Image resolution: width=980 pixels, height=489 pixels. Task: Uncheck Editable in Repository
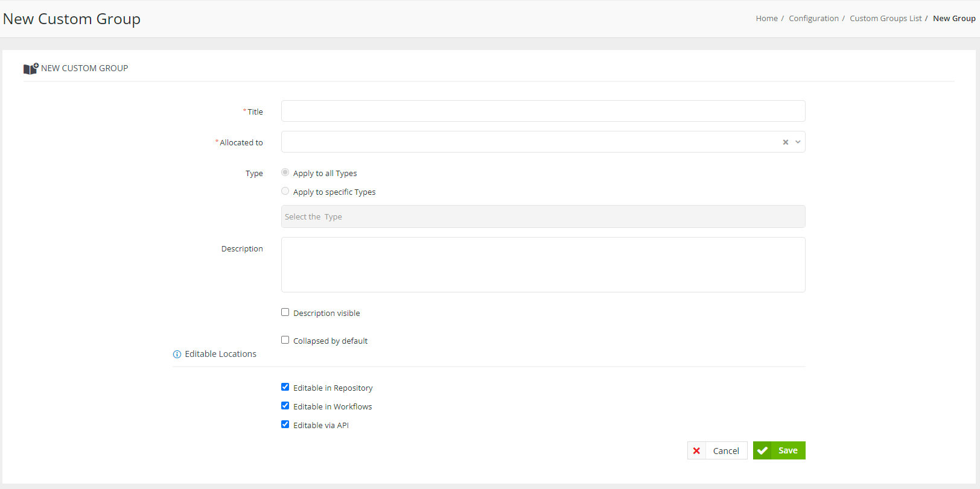tap(285, 387)
